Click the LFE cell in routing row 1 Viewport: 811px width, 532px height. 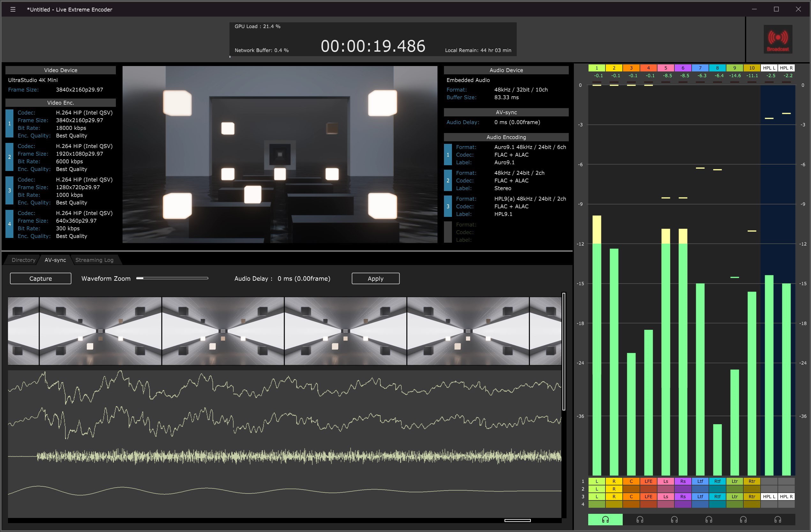click(648, 481)
